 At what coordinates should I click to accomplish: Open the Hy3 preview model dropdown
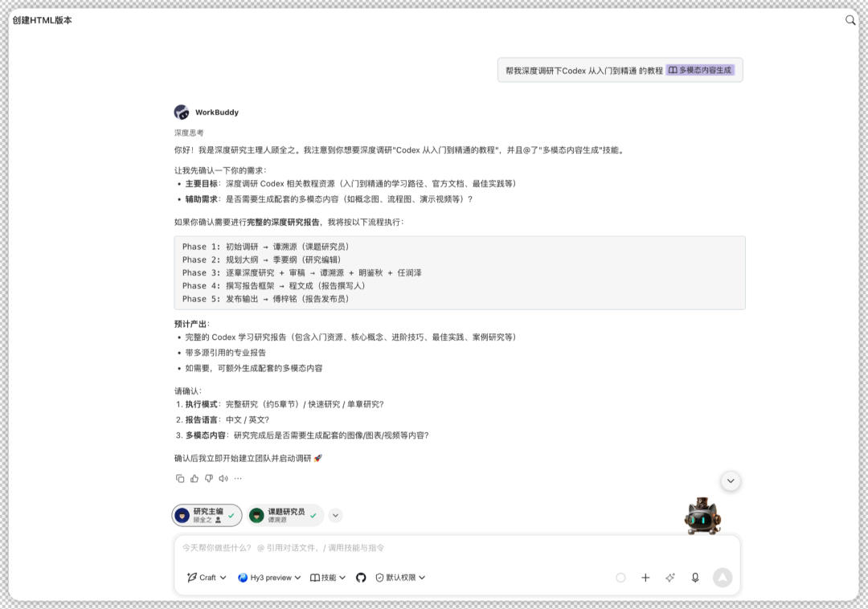tap(269, 578)
